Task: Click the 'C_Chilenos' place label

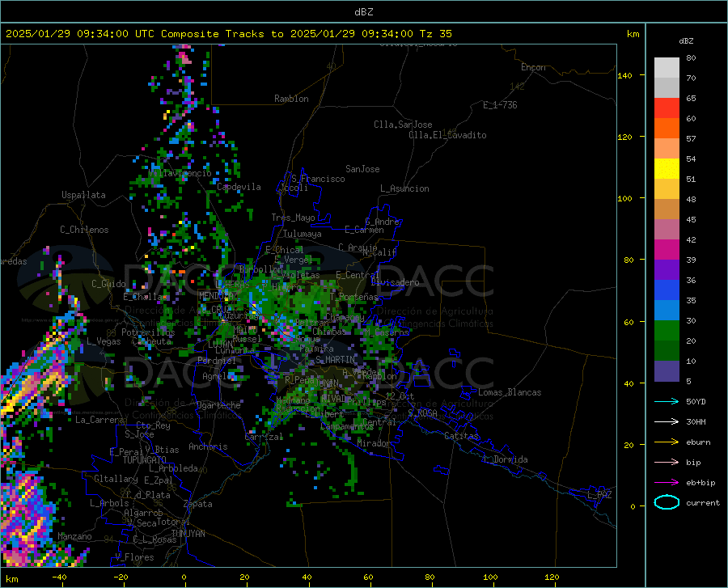Action: click(x=84, y=230)
